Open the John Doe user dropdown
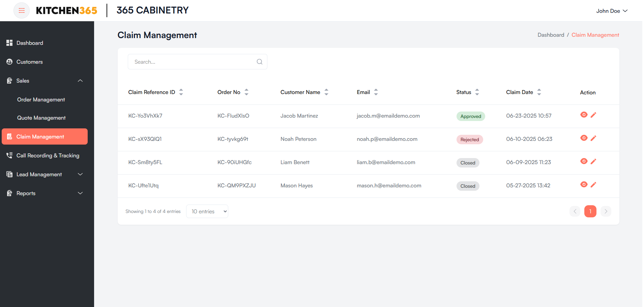Image resolution: width=644 pixels, height=307 pixels. [x=611, y=11]
